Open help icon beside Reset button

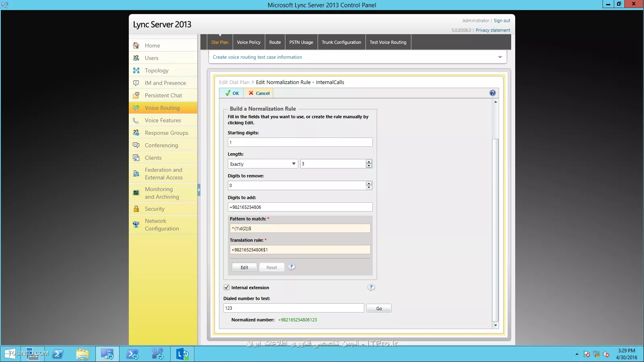pyautogui.click(x=291, y=267)
